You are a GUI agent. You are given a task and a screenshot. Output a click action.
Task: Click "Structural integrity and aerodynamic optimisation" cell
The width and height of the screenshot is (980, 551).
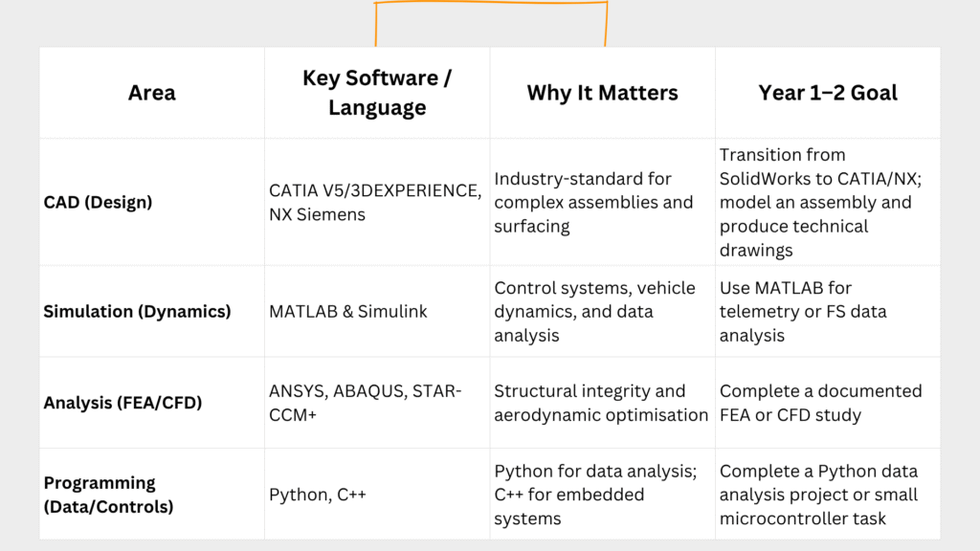[x=601, y=403]
